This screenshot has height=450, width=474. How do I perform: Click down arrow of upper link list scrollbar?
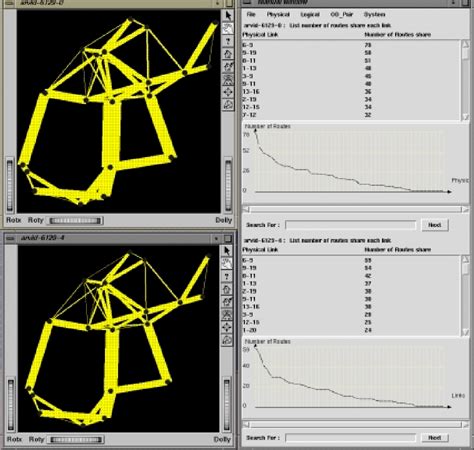tap(465, 116)
